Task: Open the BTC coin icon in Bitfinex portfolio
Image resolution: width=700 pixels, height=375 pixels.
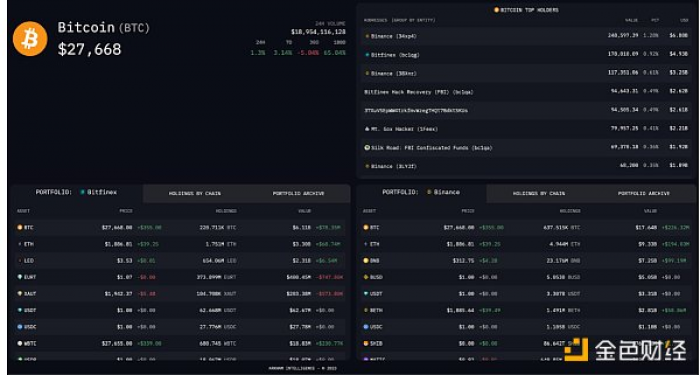Action: pos(20,227)
